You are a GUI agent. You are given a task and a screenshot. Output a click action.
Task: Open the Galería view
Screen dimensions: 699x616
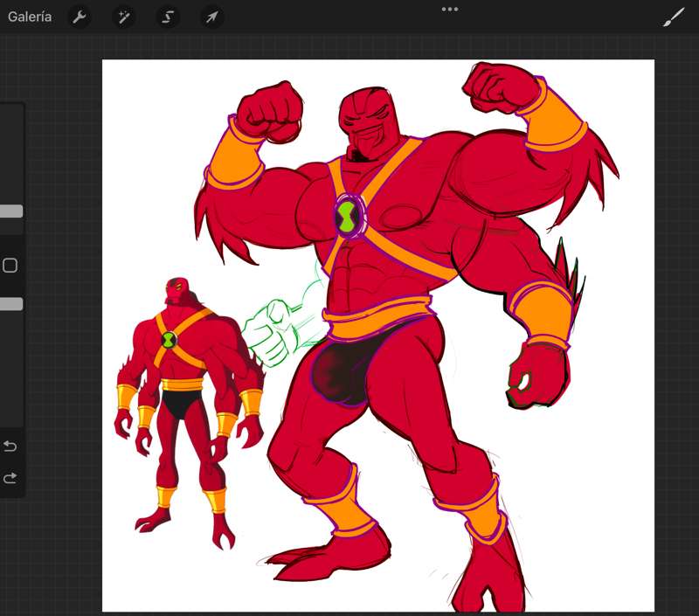point(30,17)
